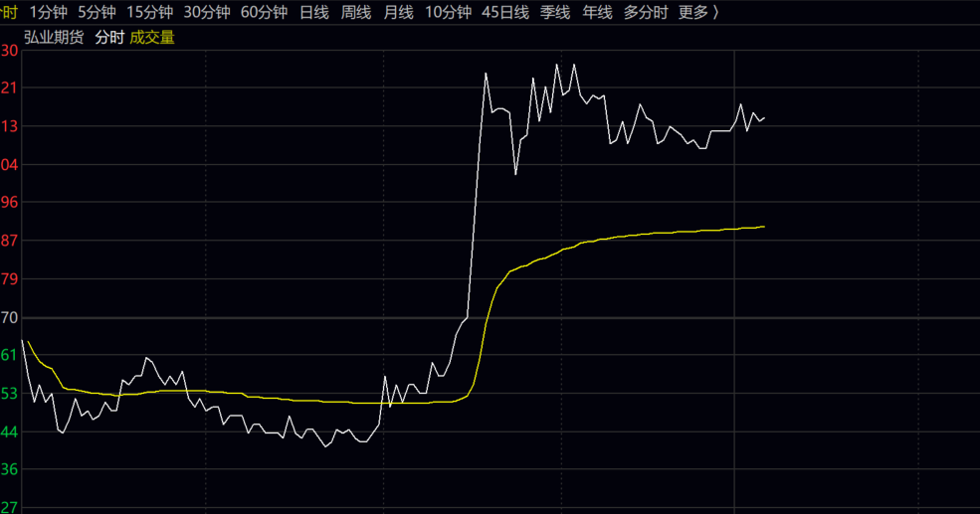Switch to 30分钟 period
980x514 pixels.
click(207, 13)
